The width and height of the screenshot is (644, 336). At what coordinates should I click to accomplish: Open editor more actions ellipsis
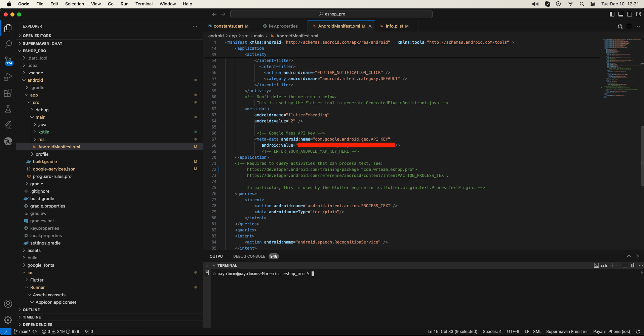tap(638, 26)
